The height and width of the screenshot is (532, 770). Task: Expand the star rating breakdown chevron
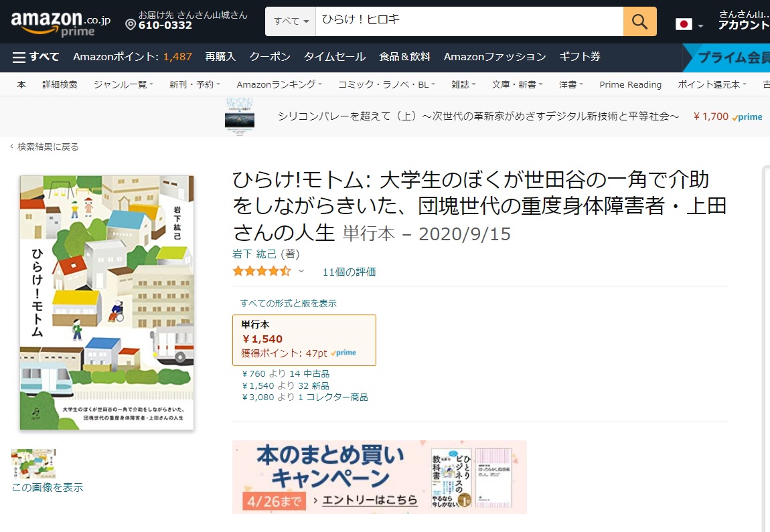click(301, 271)
